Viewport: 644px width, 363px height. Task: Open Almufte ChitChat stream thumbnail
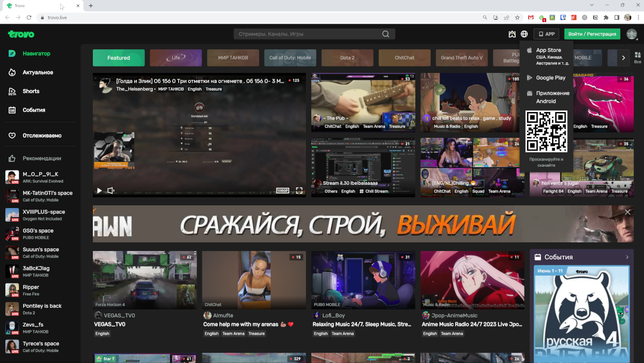tap(254, 280)
